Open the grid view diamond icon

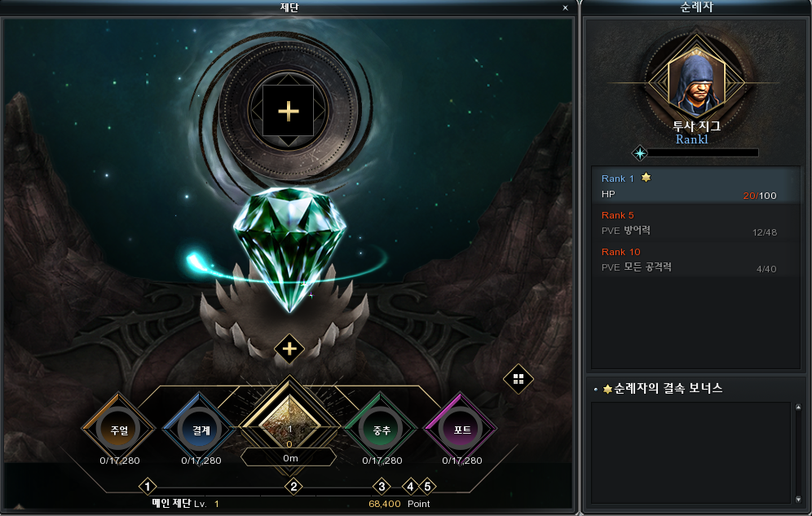tap(519, 379)
